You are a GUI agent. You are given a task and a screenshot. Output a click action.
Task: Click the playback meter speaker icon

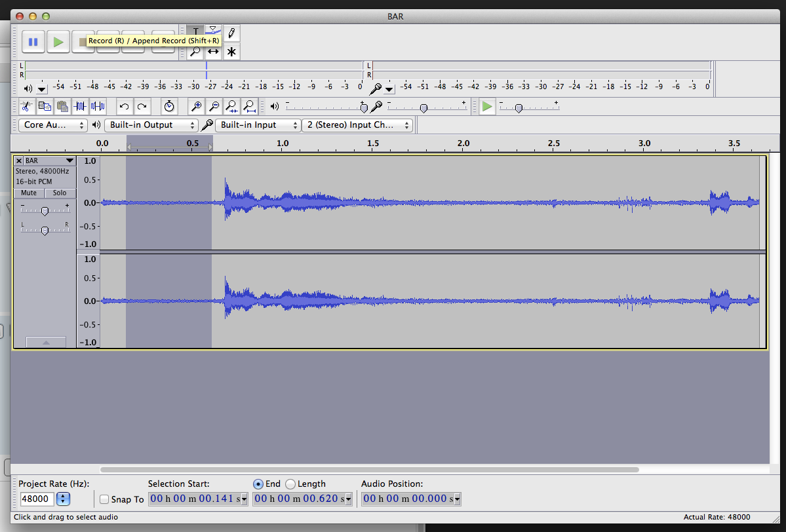coord(28,88)
